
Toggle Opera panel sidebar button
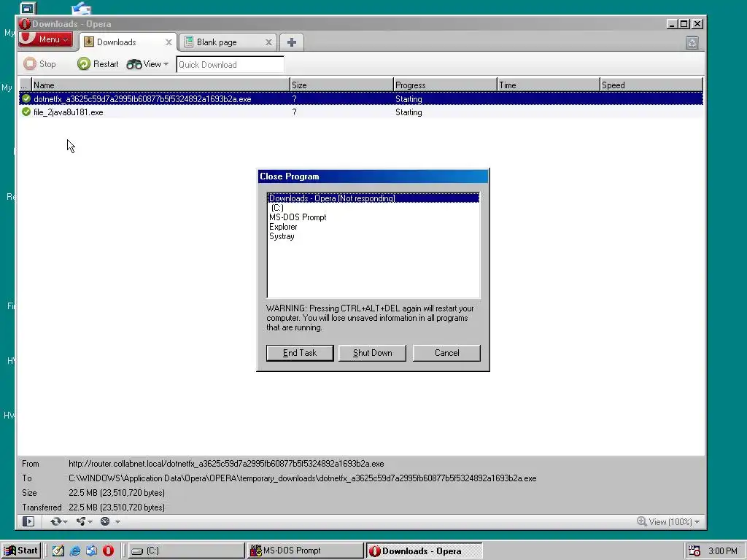pos(28,521)
